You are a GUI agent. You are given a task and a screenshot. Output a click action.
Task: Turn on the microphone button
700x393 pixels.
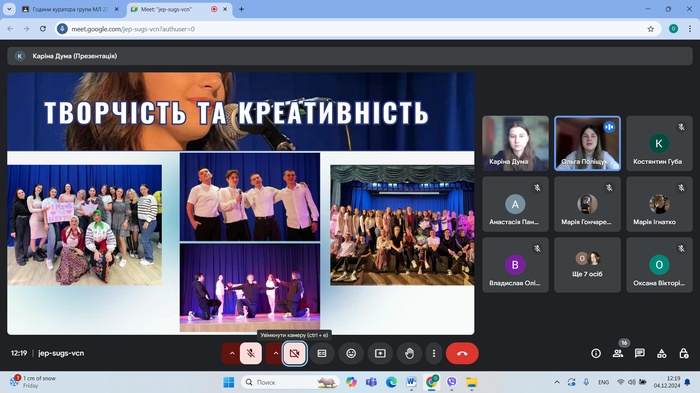tap(251, 353)
